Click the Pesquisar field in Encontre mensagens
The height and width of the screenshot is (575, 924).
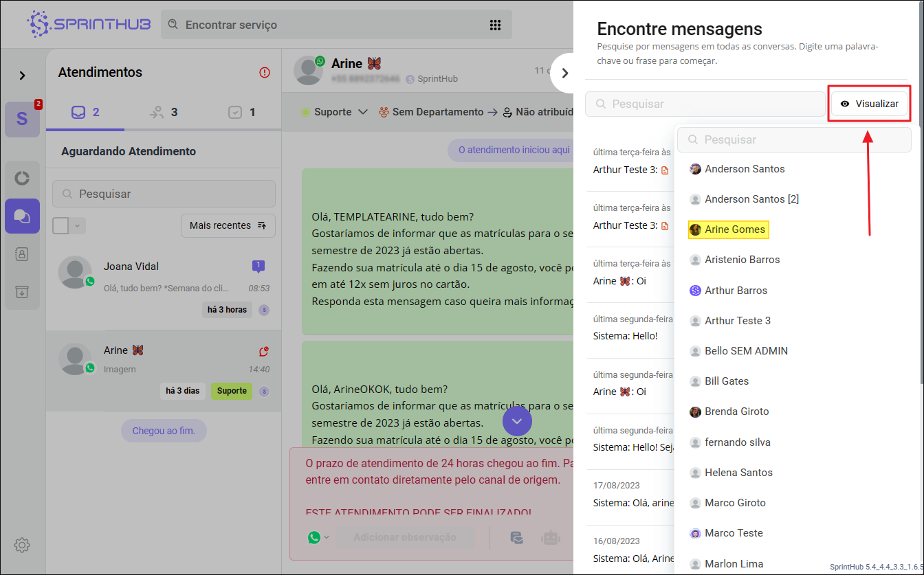coord(705,104)
